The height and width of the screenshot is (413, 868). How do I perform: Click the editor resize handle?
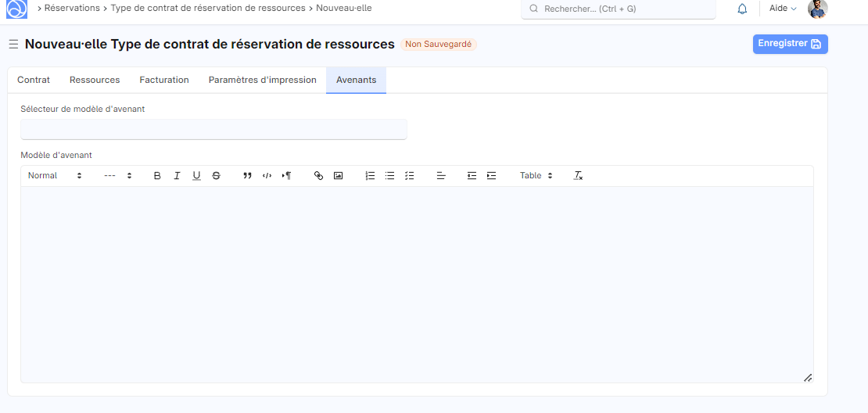(808, 378)
